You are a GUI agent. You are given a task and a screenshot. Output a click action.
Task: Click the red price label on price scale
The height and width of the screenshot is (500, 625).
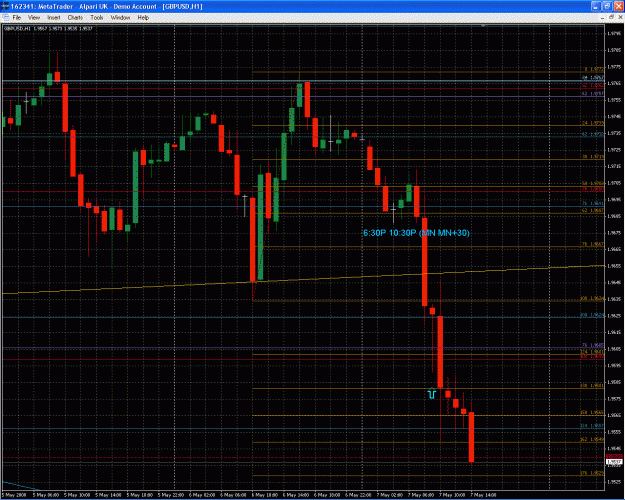point(613,456)
